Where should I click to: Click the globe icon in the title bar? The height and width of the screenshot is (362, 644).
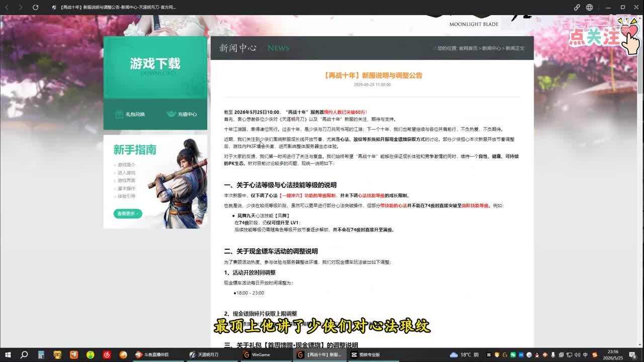[589, 8]
